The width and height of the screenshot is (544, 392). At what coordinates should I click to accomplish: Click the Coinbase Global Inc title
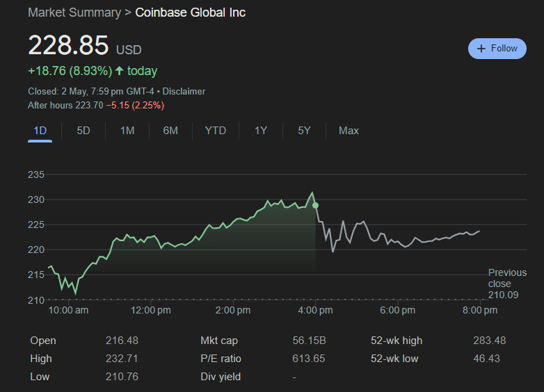190,13
